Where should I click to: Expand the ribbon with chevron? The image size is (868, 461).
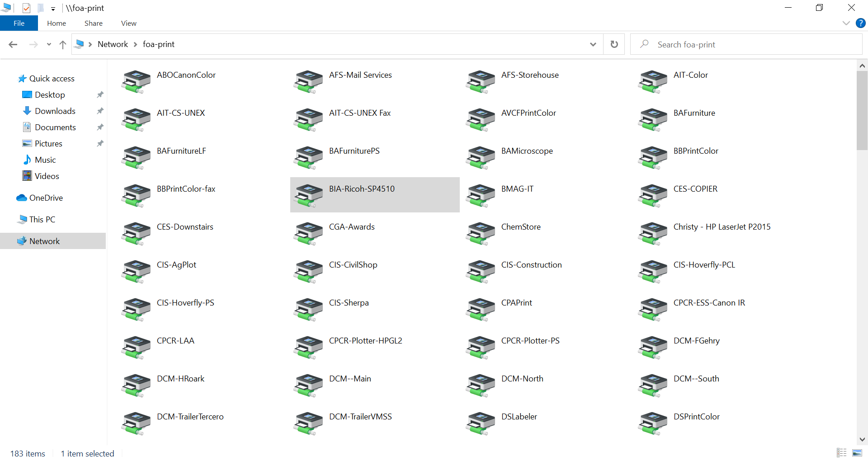click(846, 23)
